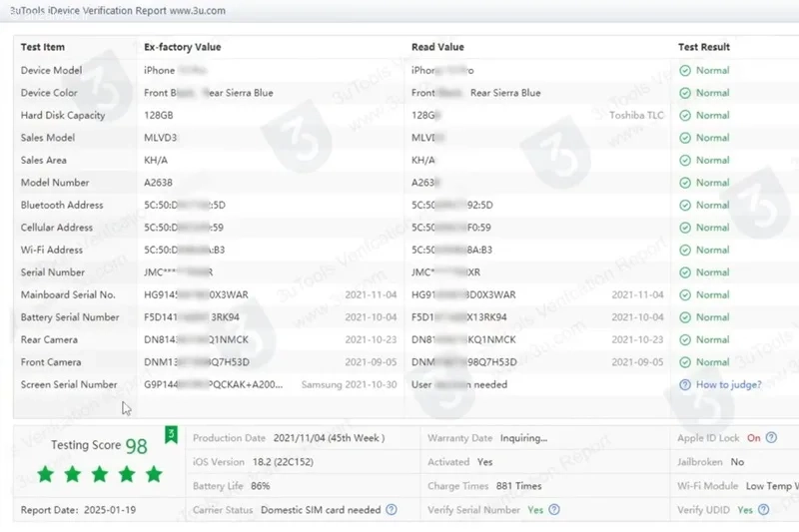Screen dimensions: 799x532
Task: Click the Toshiba TLC disk type text
Action: (636, 116)
